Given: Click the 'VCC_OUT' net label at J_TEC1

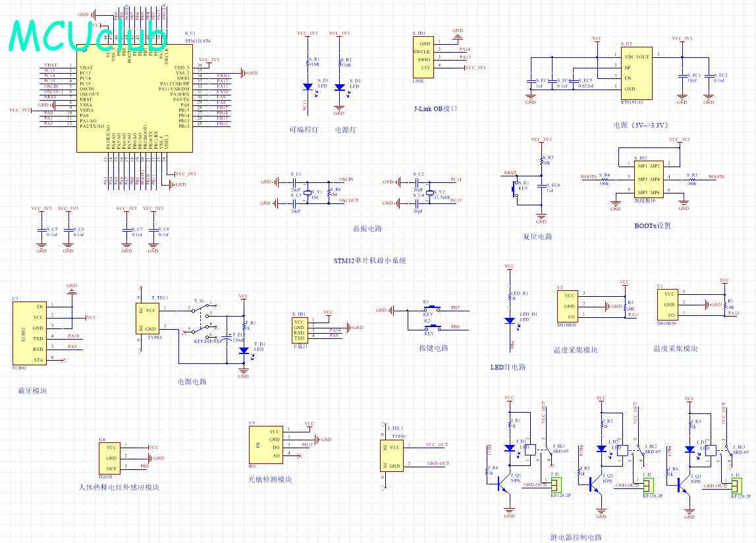Looking at the screenshot, I should coord(437,445).
